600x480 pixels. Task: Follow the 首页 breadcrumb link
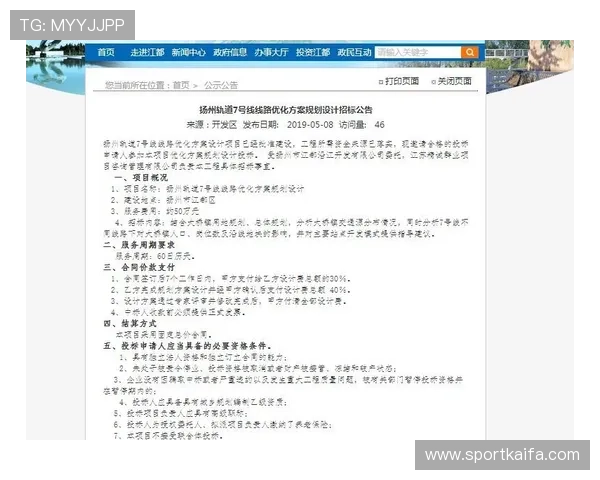[x=181, y=85]
